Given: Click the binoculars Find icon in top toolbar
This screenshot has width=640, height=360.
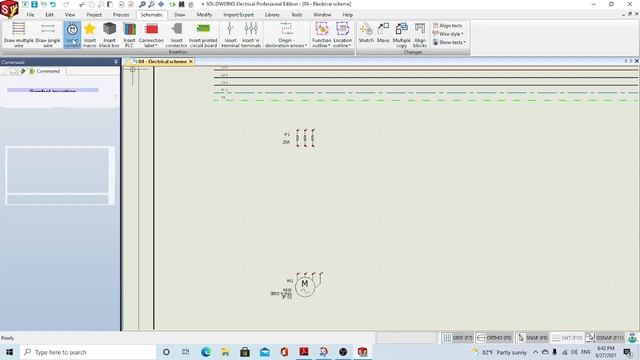Looking at the screenshot, I should tap(181, 4).
